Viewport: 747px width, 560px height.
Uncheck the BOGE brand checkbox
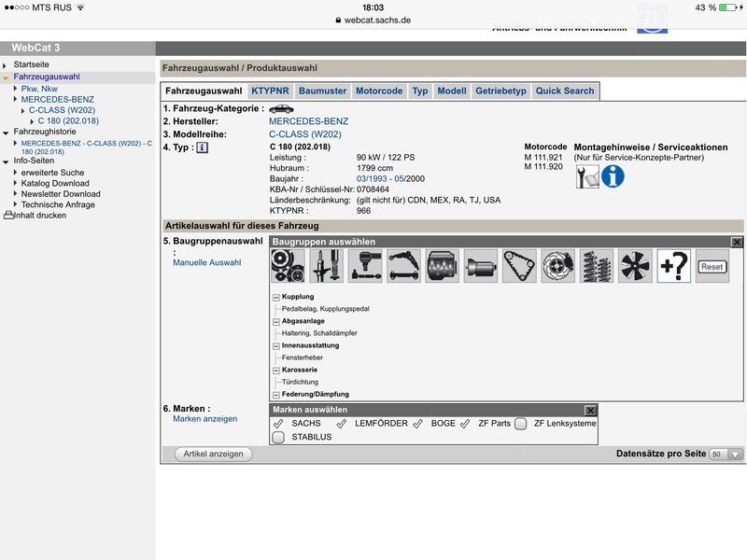point(417,424)
